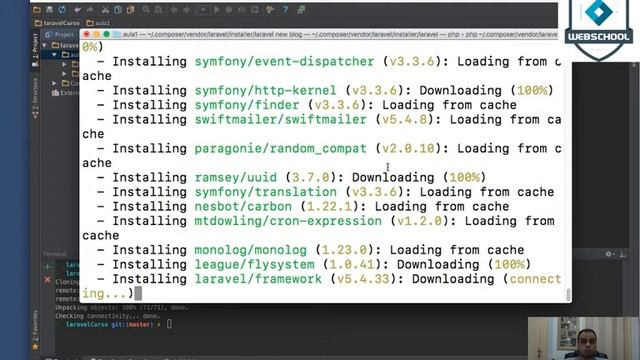Click the Paste icon in toolbar
Image resolution: width=640 pixels, height=360 pixels.
pyautogui.click(x=131, y=9)
